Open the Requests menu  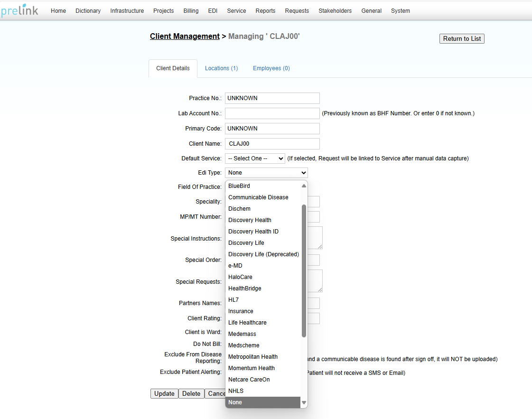(297, 11)
